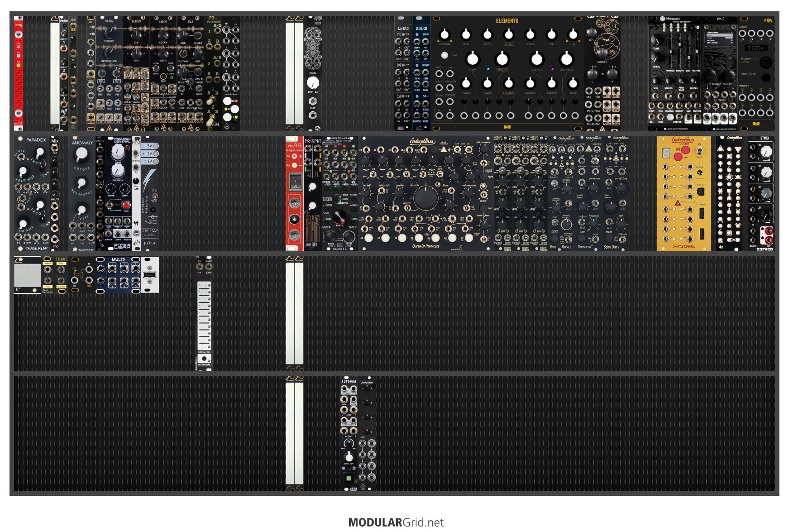Select the ELEMENTS module panel

pyautogui.click(x=507, y=74)
